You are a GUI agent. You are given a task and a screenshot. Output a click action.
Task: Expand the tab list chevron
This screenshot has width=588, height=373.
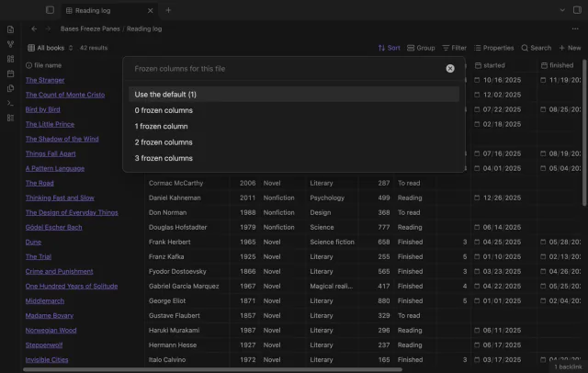(562, 10)
